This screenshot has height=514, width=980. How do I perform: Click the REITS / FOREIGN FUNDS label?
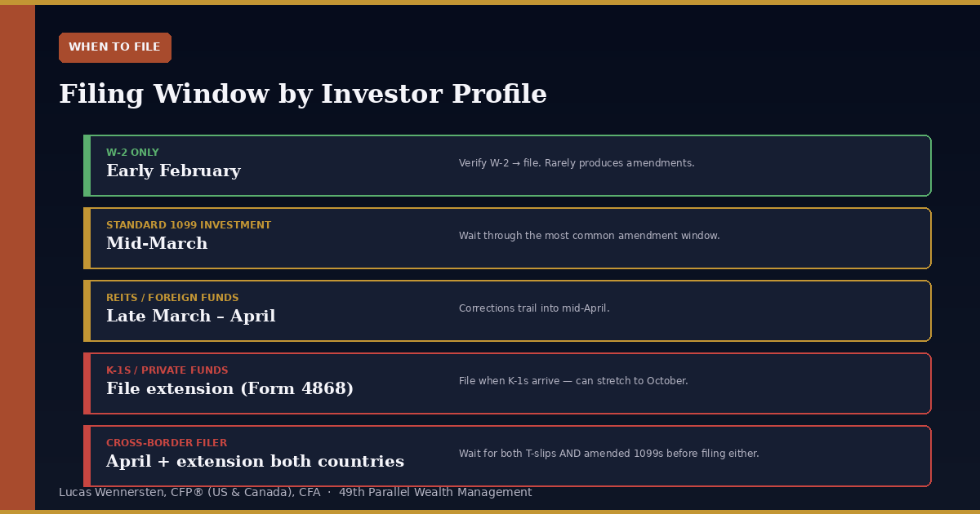(172, 298)
